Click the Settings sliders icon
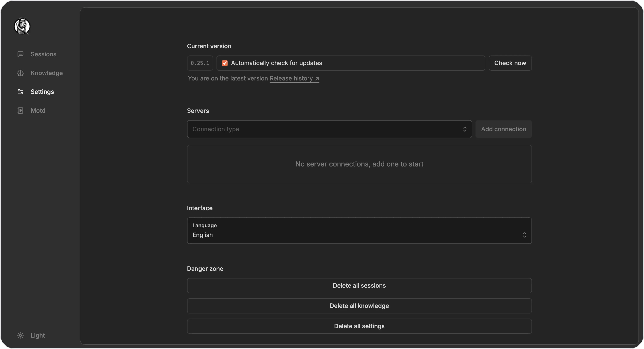644x349 pixels. point(21,92)
